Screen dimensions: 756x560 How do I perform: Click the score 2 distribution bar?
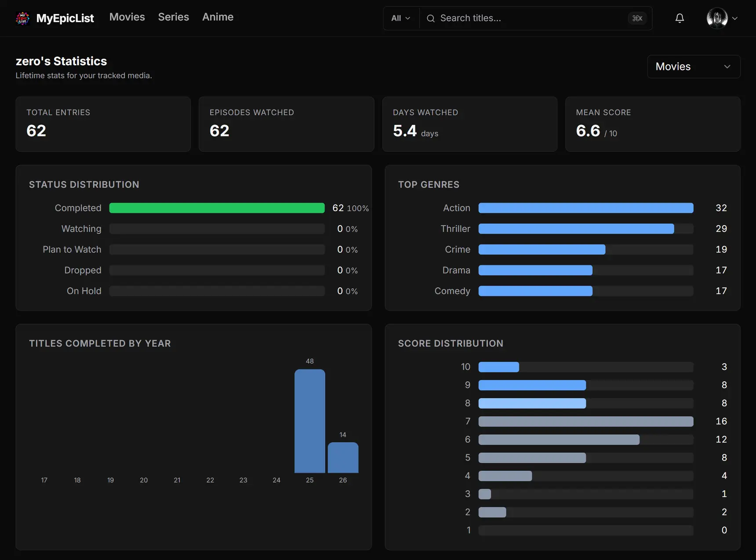(492, 512)
